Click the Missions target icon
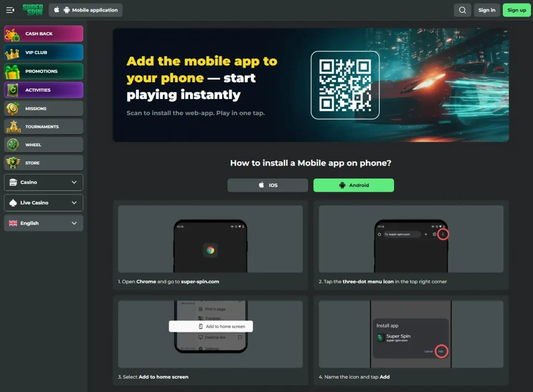This screenshot has width=533, height=392. (x=12, y=108)
